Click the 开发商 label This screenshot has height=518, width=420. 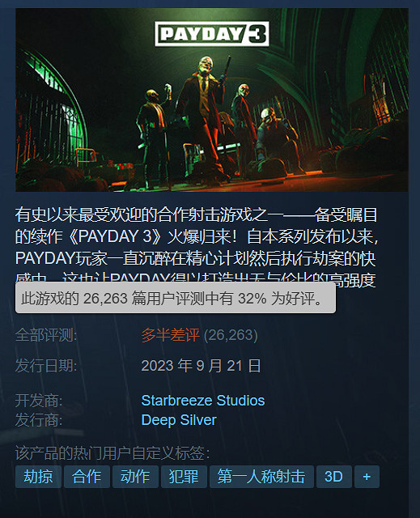click(39, 401)
